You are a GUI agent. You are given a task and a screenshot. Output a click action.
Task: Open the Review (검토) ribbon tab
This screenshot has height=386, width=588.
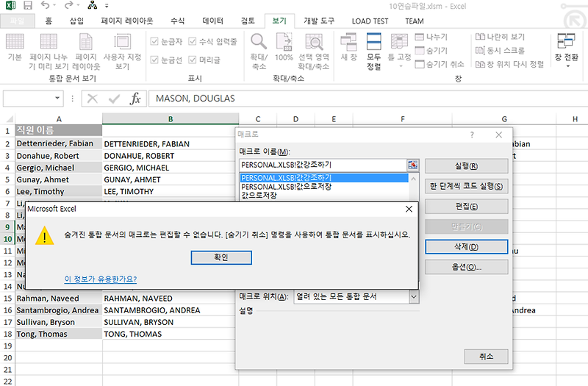click(248, 21)
